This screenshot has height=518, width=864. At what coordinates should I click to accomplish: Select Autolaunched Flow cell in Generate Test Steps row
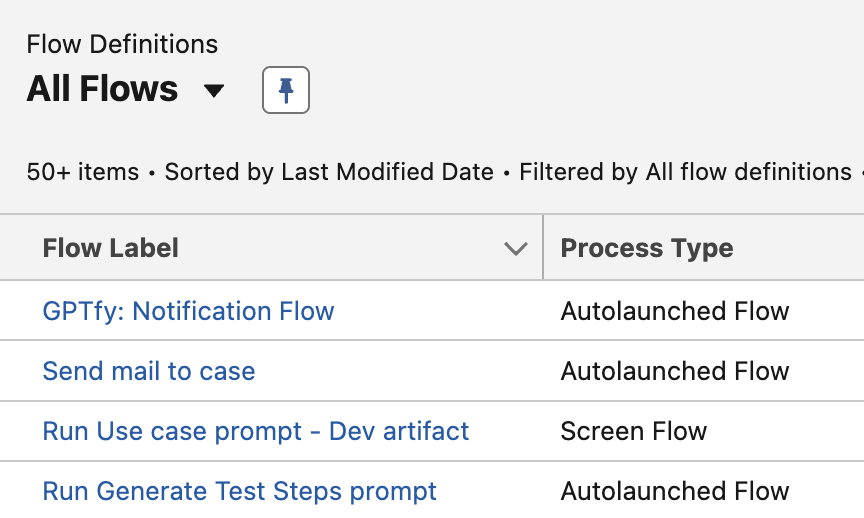tap(675, 491)
